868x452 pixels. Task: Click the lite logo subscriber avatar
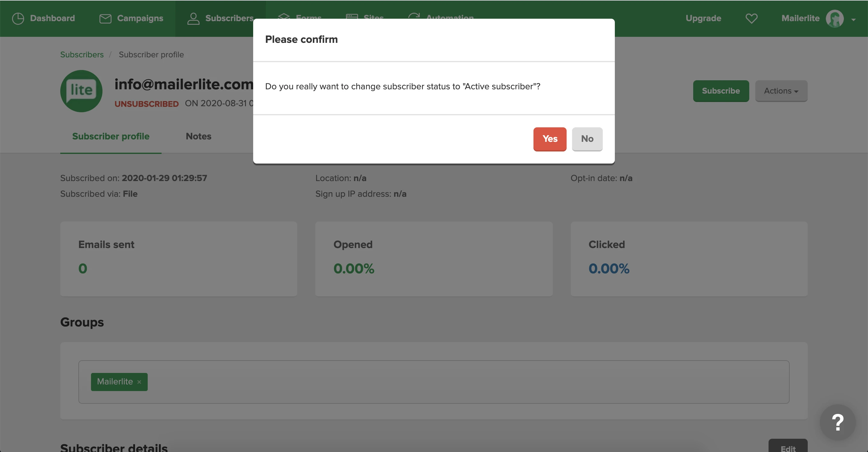coord(81,91)
